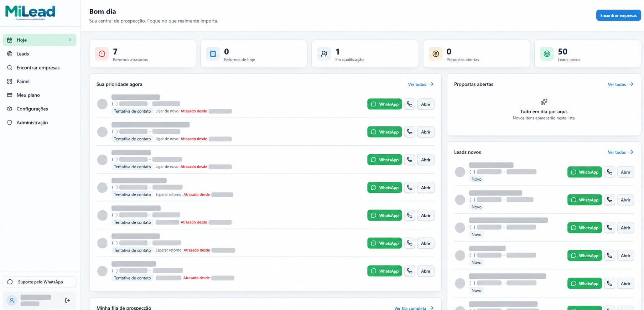The image size is (644, 310).
Task: WhatsApp the first lead in Leads novos
Action: point(585,172)
